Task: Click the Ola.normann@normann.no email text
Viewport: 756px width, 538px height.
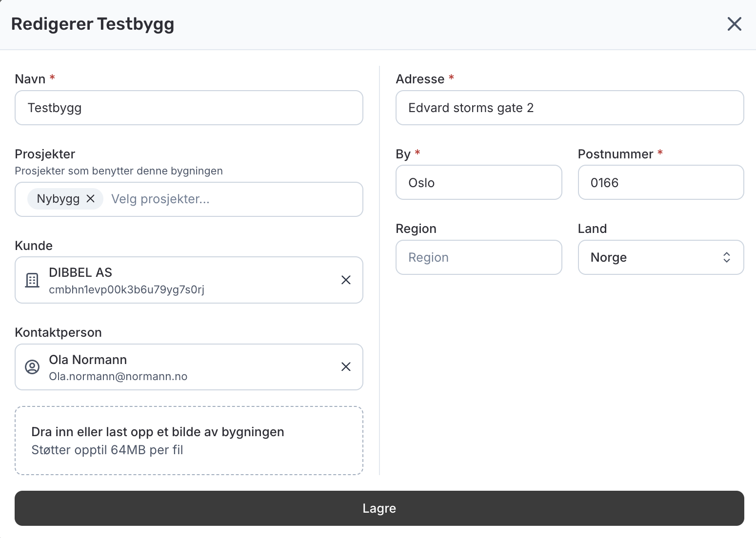Action: [118, 377]
